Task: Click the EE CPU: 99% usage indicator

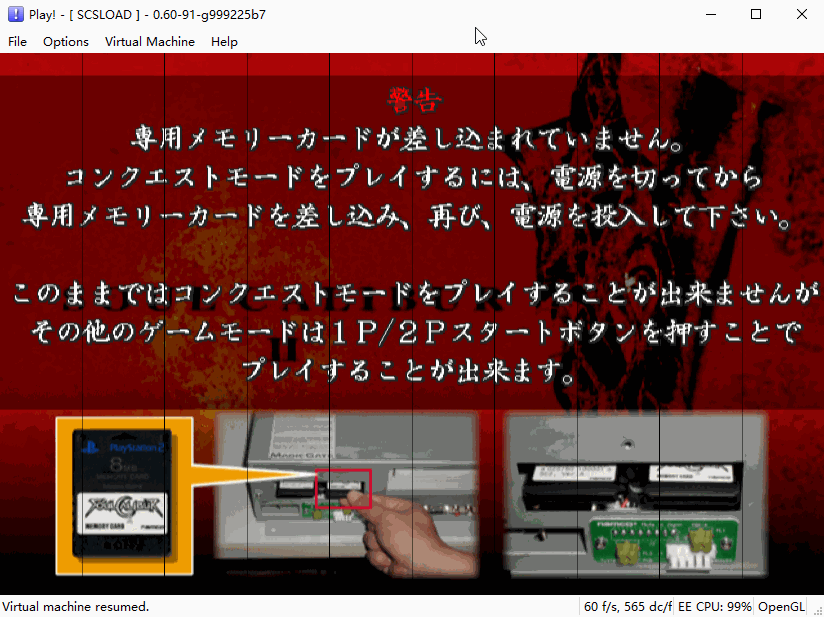Action: [x=715, y=606]
